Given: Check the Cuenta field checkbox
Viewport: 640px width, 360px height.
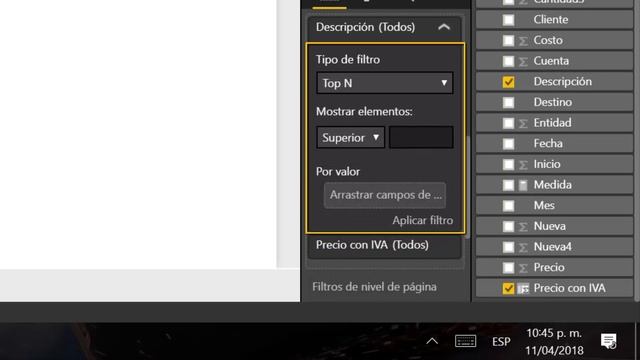Looking at the screenshot, I should tap(508, 61).
